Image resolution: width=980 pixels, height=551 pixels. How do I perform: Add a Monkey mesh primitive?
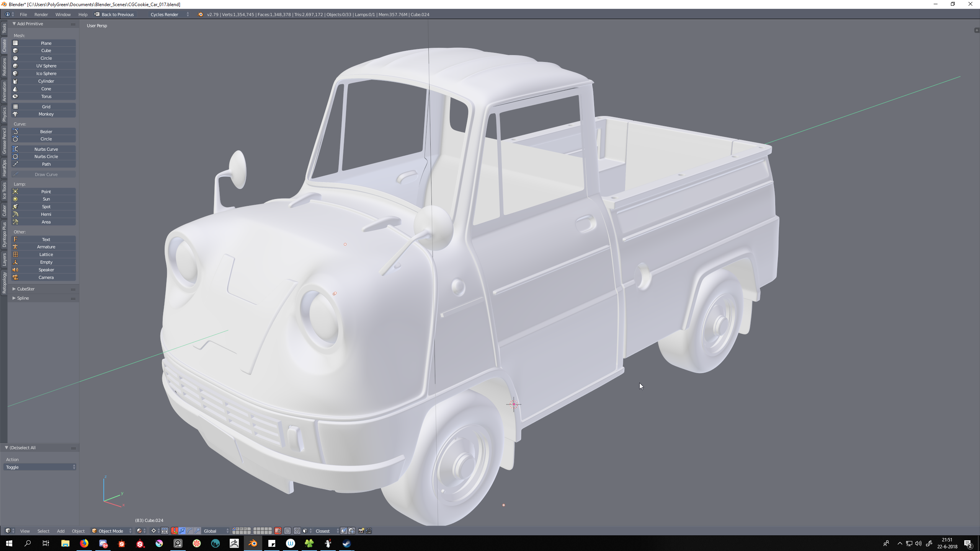tap(46, 114)
